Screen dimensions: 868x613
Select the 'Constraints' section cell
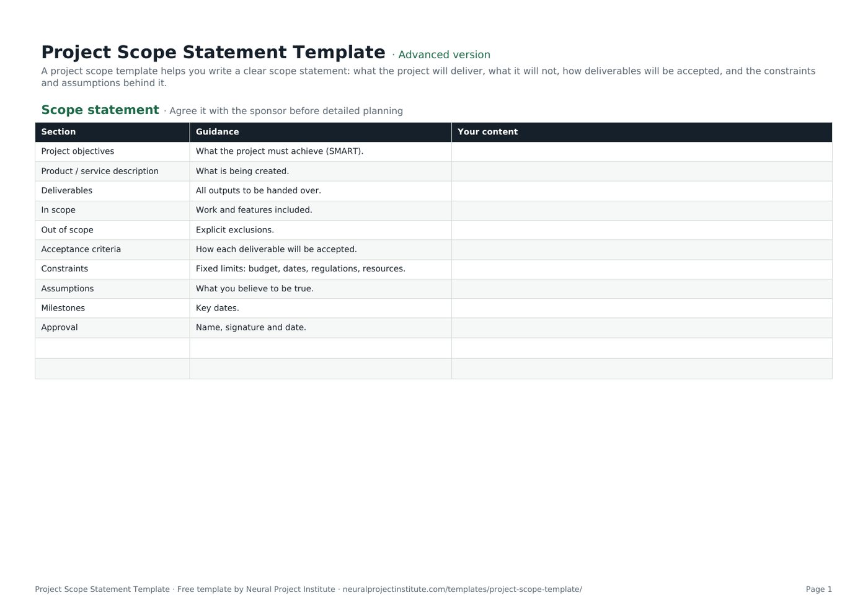(x=112, y=269)
